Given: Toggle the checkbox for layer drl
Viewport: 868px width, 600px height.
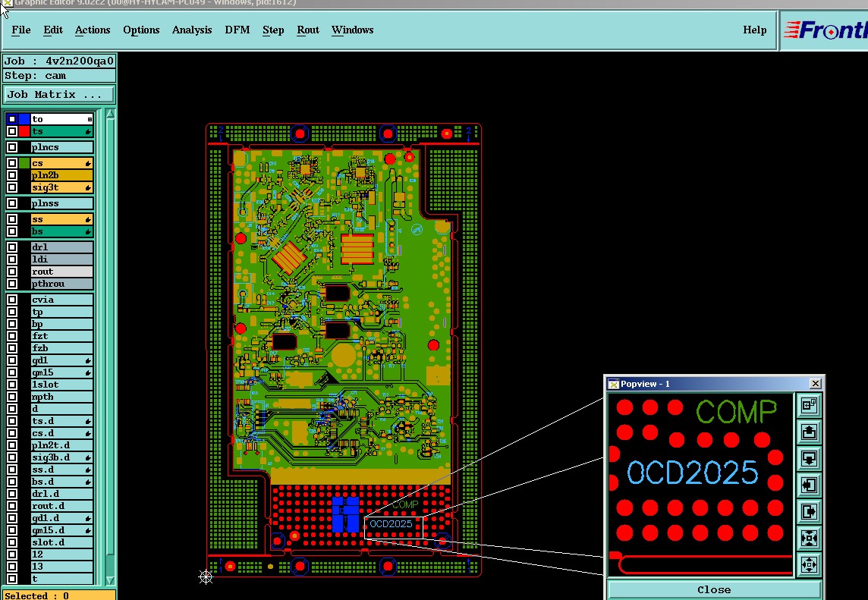Looking at the screenshot, I should coord(12,247).
